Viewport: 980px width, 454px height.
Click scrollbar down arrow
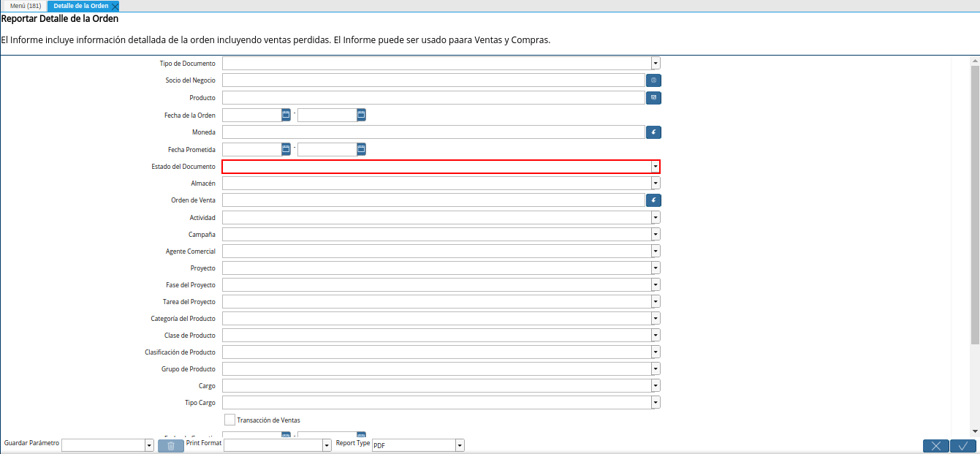pyautogui.click(x=975, y=431)
